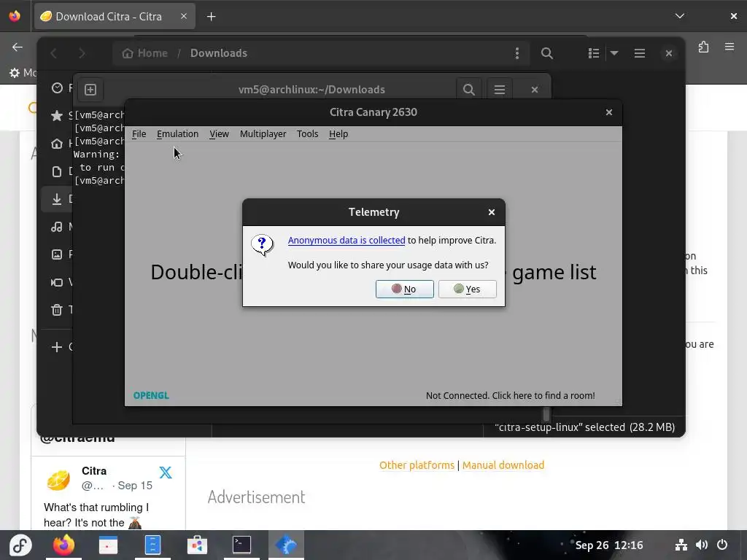Image resolution: width=747 pixels, height=560 pixels.
Task: Open the Multiplayer menu in Citra
Action: click(263, 134)
